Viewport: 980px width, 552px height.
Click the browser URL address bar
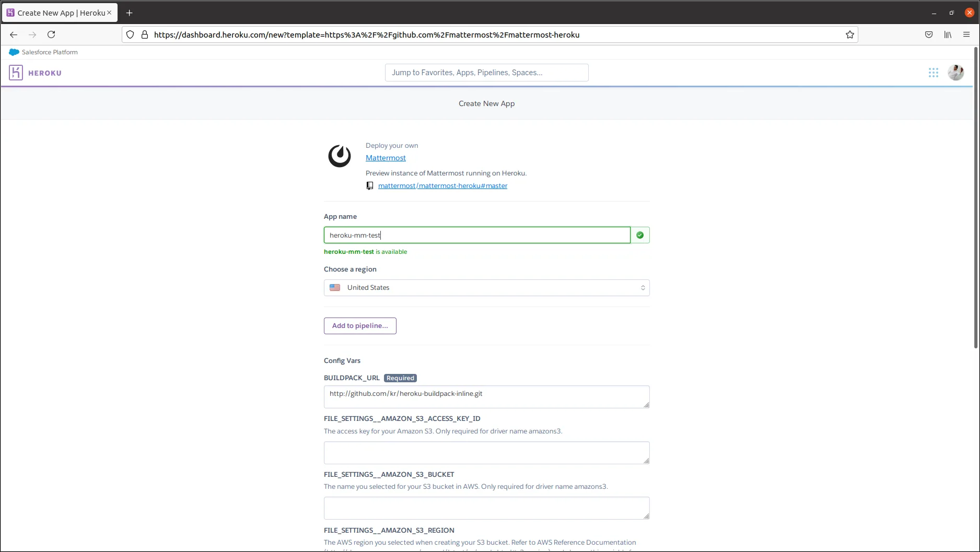[491, 34]
